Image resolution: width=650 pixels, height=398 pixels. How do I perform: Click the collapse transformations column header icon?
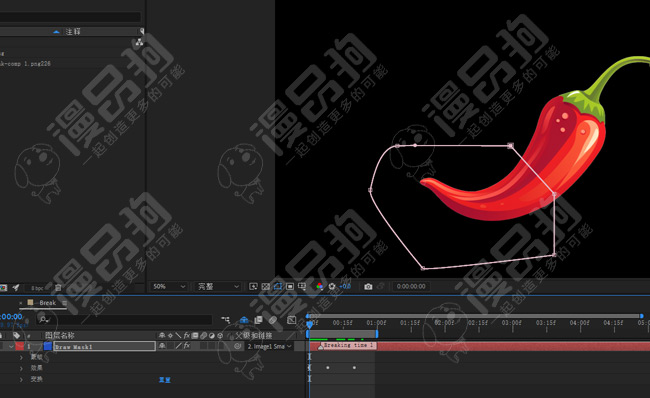coord(170,335)
